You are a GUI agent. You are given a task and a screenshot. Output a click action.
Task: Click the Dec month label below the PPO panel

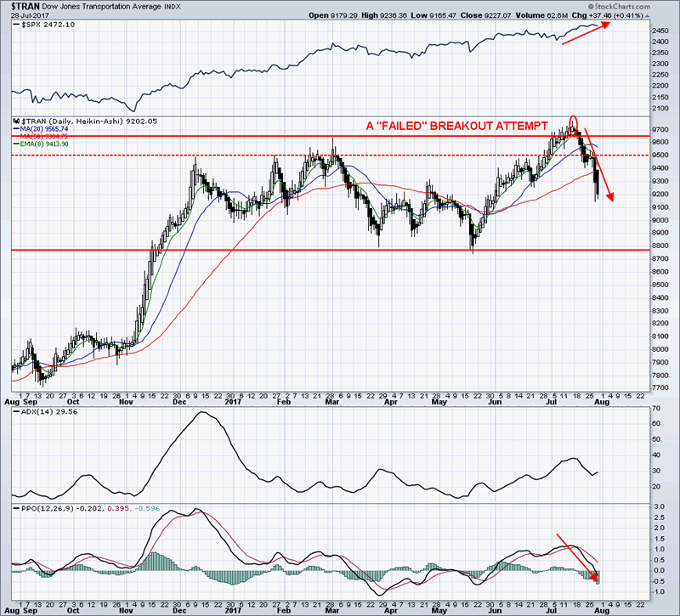coord(179,611)
